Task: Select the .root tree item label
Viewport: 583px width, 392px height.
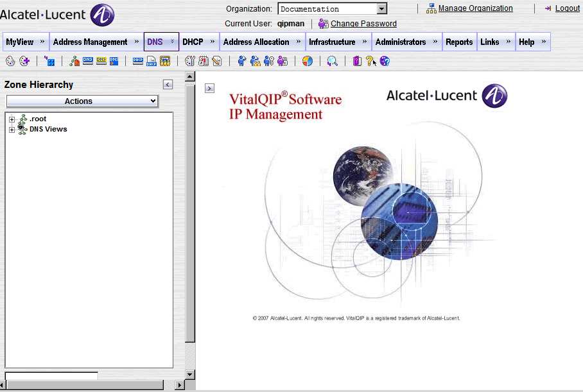Action: (38, 119)
